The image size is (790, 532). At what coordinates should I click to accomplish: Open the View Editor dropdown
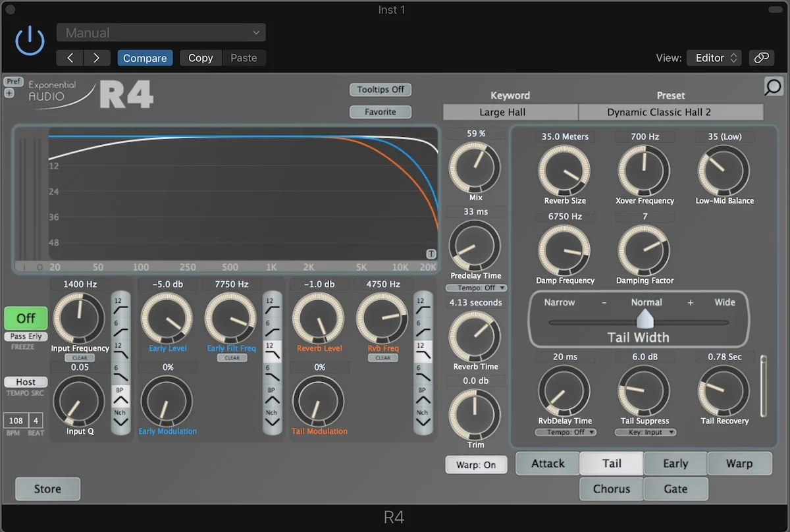coord(714,58)
